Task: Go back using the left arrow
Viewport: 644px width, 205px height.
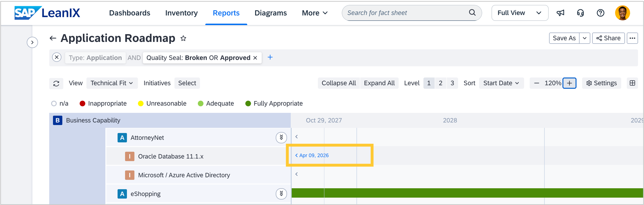Action: (x=53, y=38)
